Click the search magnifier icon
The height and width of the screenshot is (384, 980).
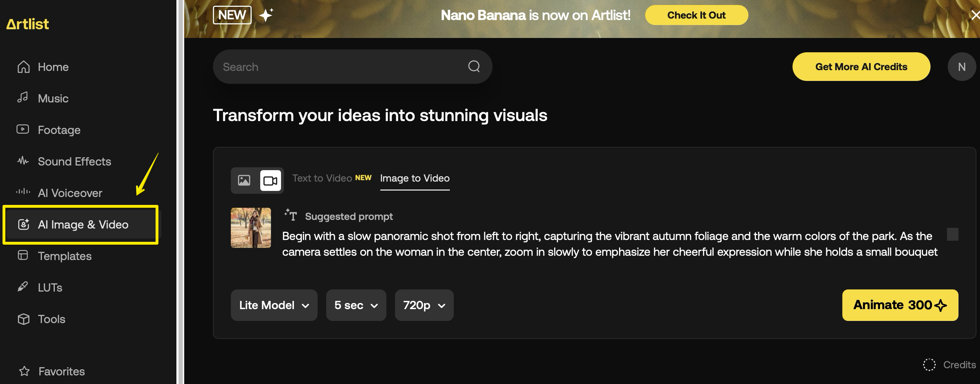[474, 67]
